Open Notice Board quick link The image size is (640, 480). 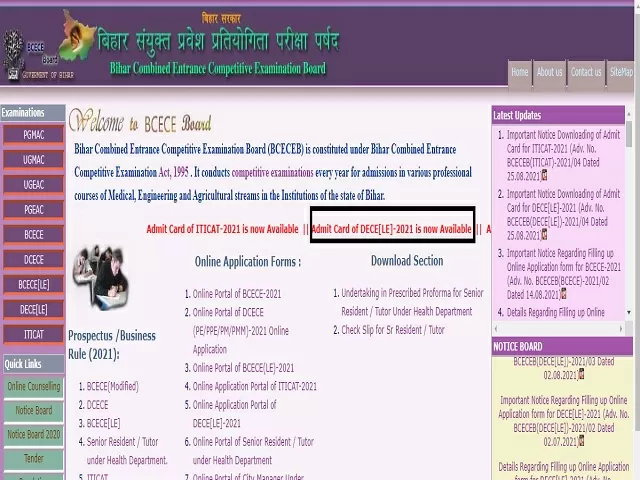point(33,411)
